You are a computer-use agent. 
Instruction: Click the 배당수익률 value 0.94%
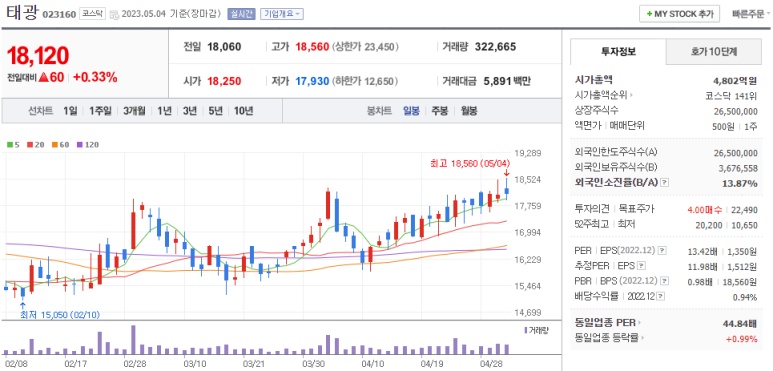coord(744,297)
